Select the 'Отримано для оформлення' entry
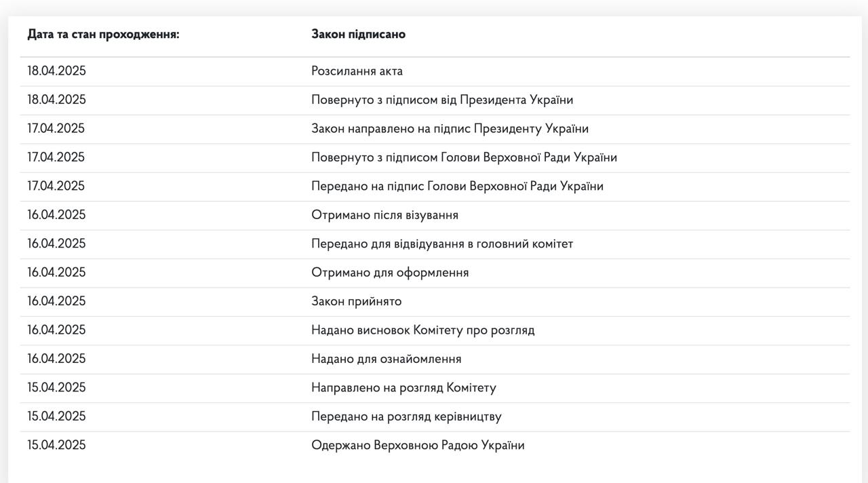Screen dimensions: 868x483 (x=390, y=273)
